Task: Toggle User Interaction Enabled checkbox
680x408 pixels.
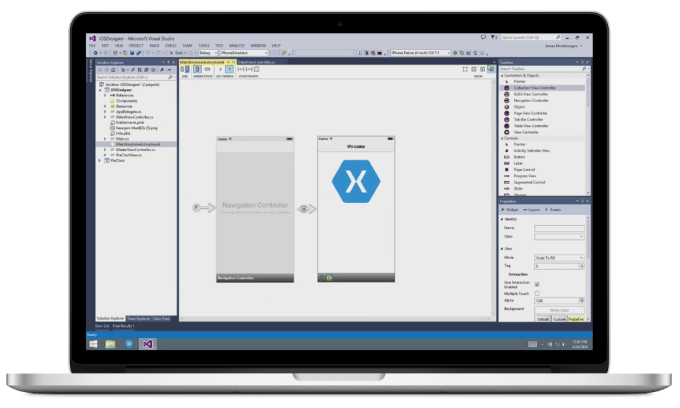Action: [x=537, y=284]
